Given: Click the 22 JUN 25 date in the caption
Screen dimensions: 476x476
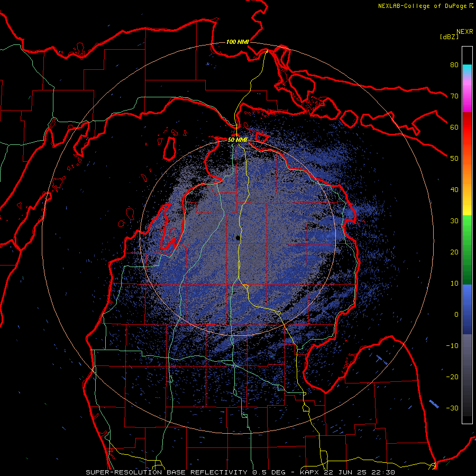Looking at the screenshot, I should [x=345, y=472].
